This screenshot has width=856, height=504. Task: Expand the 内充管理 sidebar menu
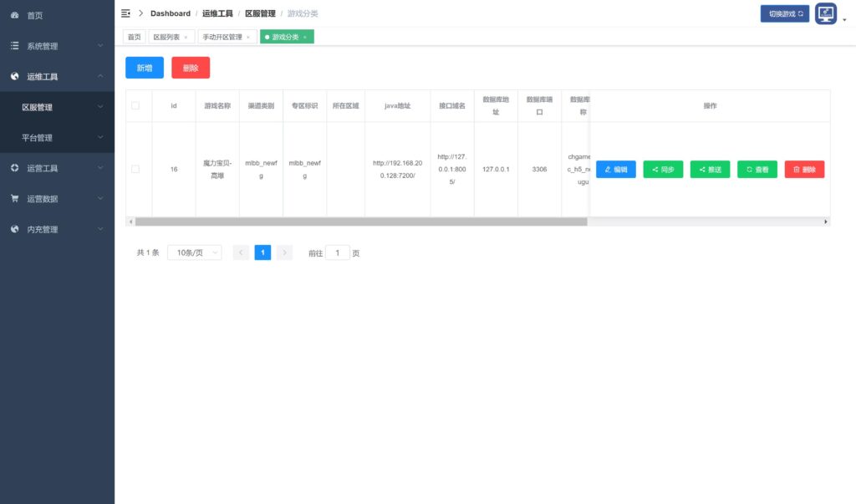point(57,229)
